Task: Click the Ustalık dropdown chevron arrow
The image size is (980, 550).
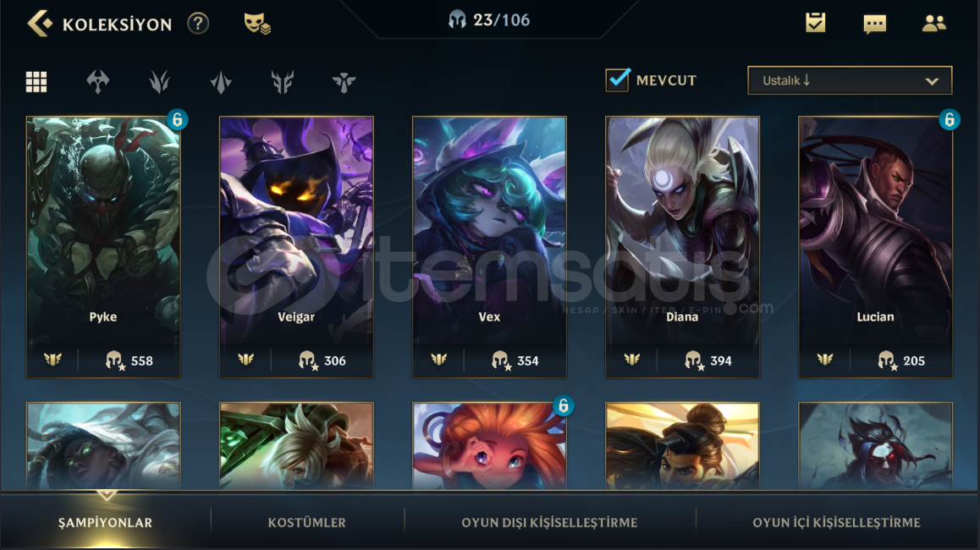Action: click(x=932, y=81)
